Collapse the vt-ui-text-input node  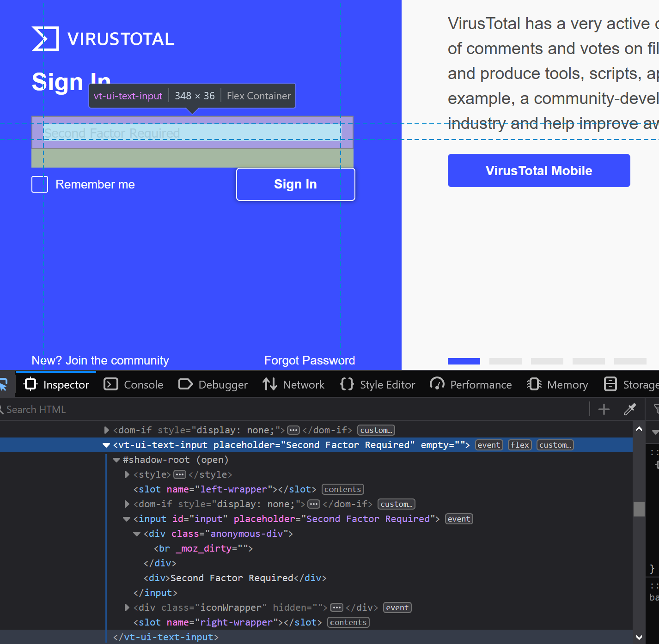(x=106, y=445)
